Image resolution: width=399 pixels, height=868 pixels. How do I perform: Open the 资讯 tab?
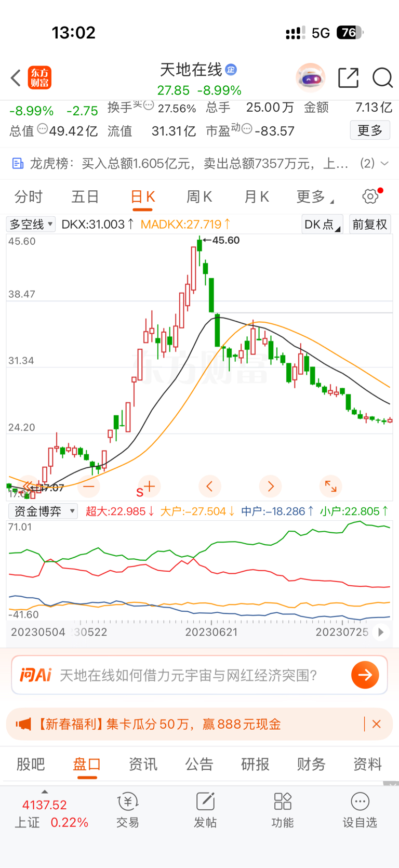click(143, 764)
